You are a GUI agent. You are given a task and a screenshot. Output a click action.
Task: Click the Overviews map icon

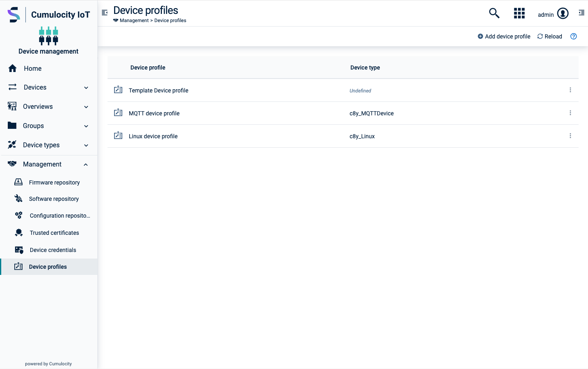(12, 106)
